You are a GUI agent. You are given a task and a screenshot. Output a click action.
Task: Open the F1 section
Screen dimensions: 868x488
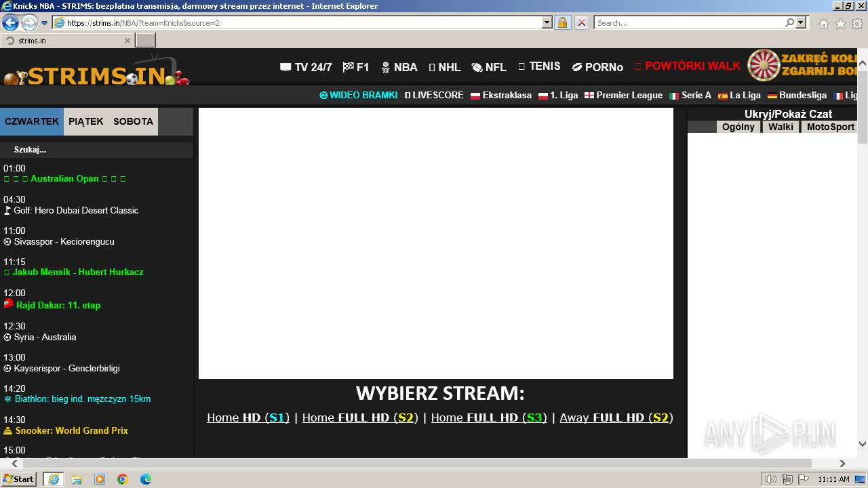356,67
